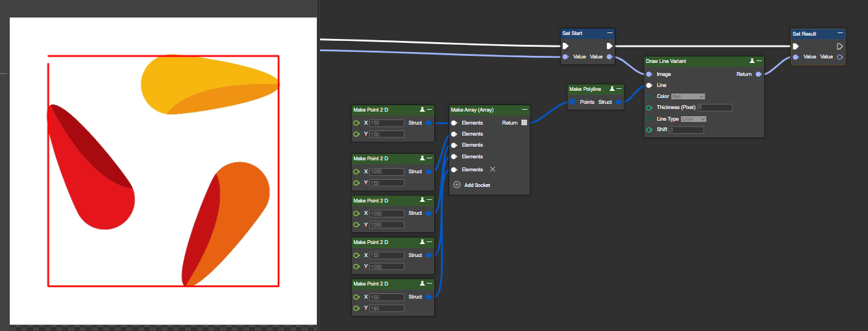Remove the last Elements socket with the X icon

click(x=492, y=169)
